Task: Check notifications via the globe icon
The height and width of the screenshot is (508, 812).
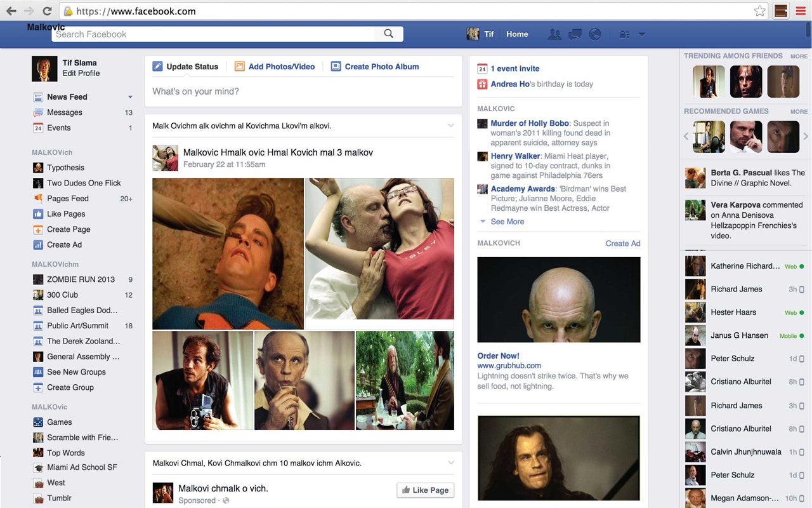Action: [595, 34]
